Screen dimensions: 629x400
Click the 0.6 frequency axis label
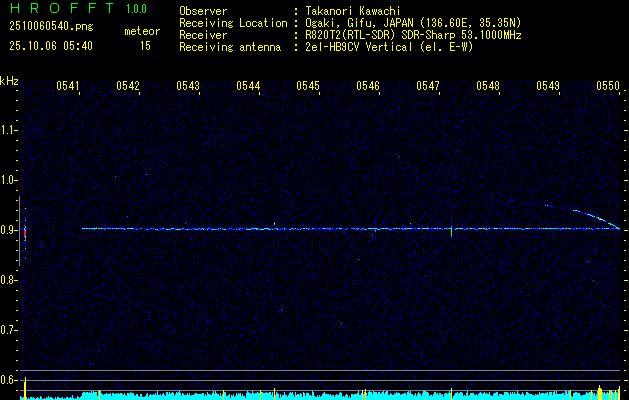point(9,379)
